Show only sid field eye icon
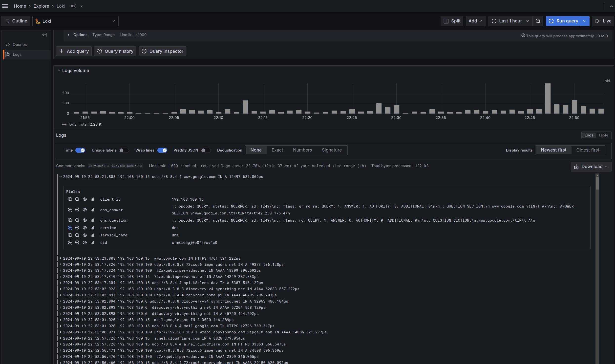The width and height of the screenshot is (615, 364). click(x=85, y=243)
